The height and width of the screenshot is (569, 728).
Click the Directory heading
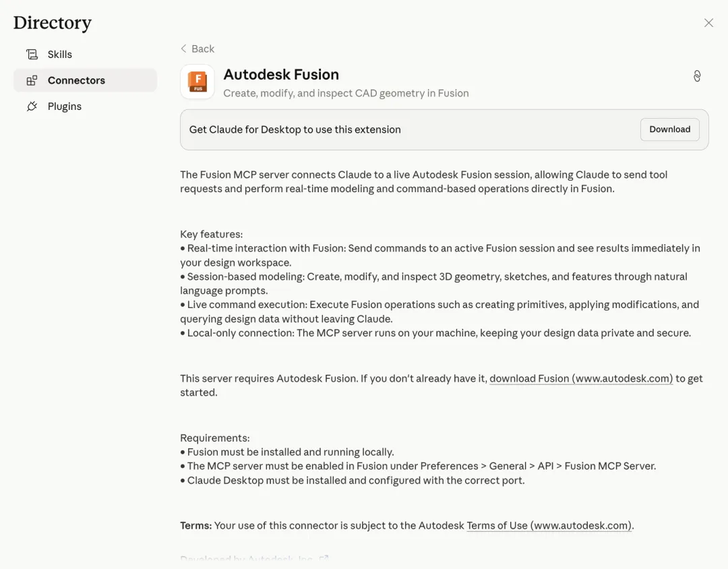point(53,23)
